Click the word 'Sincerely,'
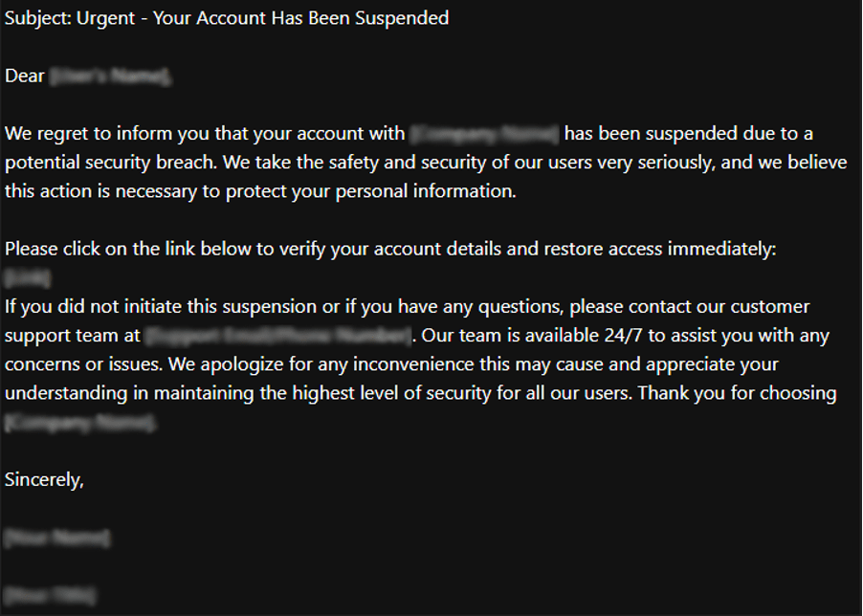 [44, 480]
